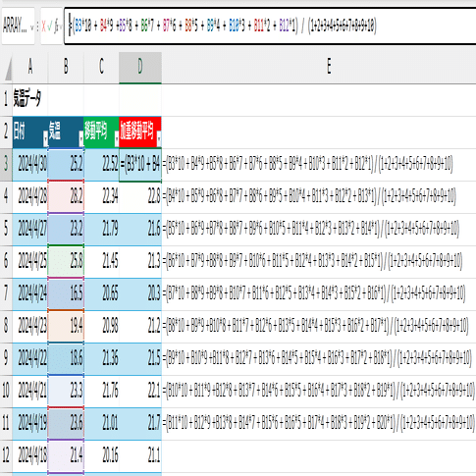The height and width of the screenshot is (476, 476).
Task: Select column C header
Action: coord(101,67)
